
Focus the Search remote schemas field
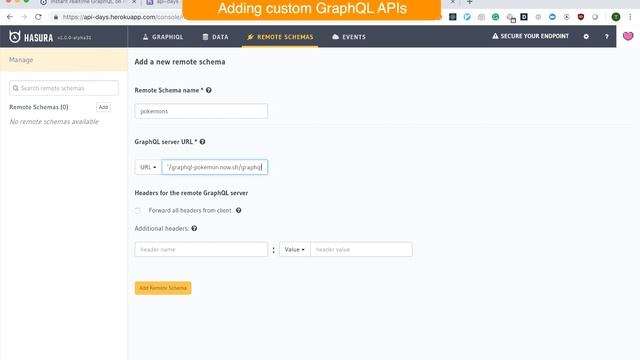coord(64,88)
